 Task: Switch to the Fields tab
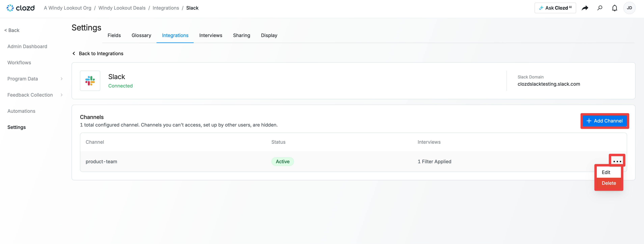point(114,36)
